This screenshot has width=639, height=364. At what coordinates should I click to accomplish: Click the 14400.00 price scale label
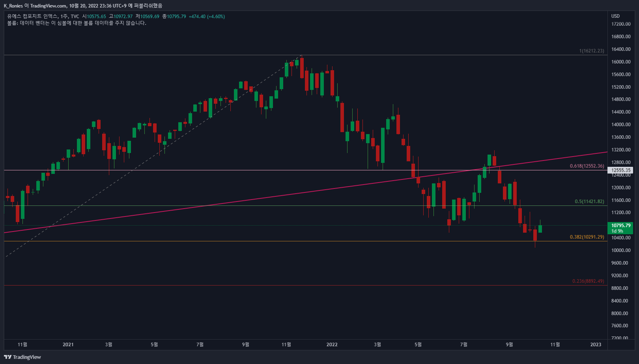pyautogui.click(x=621, y=112)
